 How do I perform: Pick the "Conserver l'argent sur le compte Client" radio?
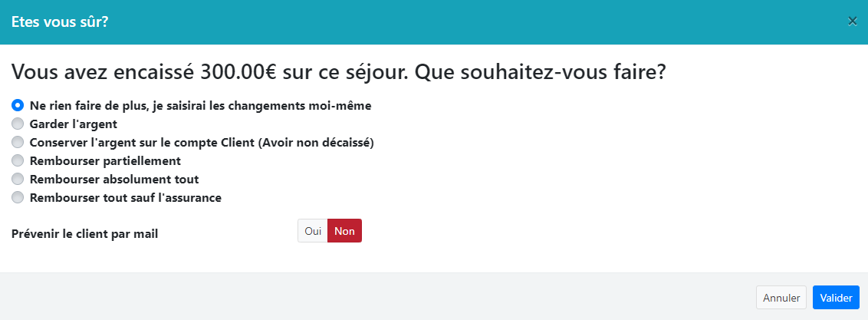[x=18, y=142]
